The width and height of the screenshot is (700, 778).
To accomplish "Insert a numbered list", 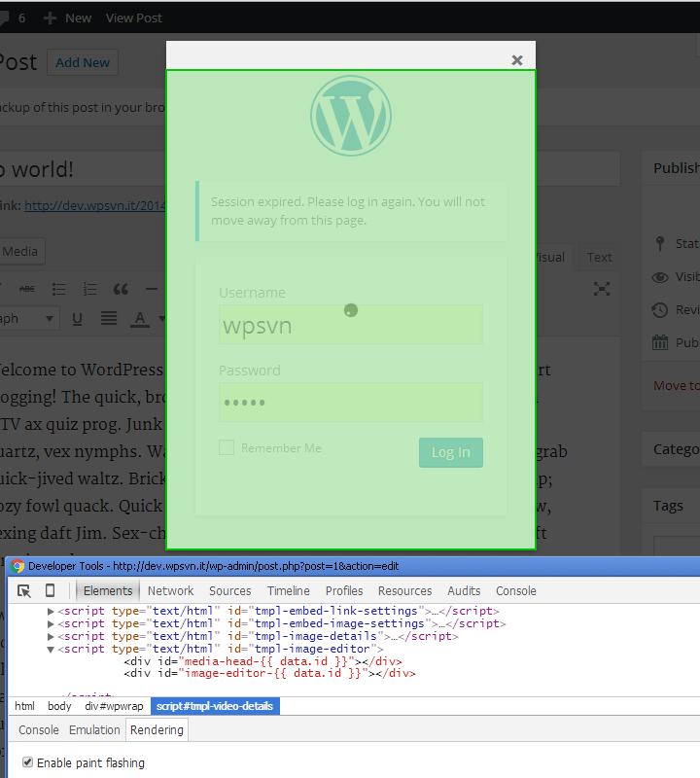I will (89, 289).
